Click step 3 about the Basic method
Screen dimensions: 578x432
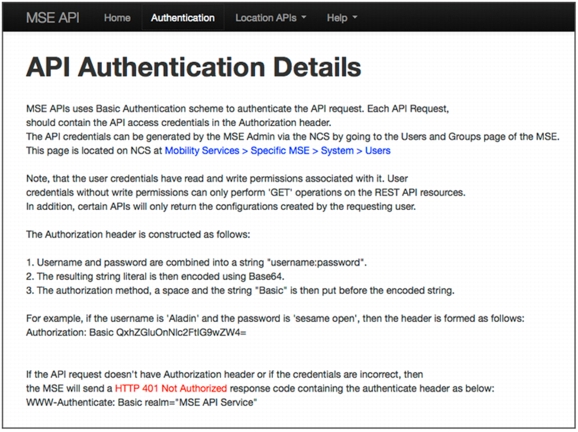pos(240,290)
